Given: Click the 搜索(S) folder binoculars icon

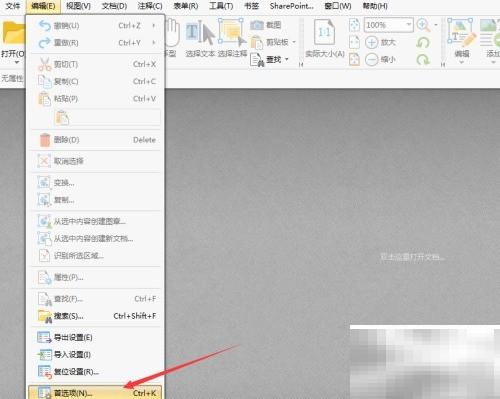Looking at the screenshot, I should pyautogui.click(x=45, y=316).
